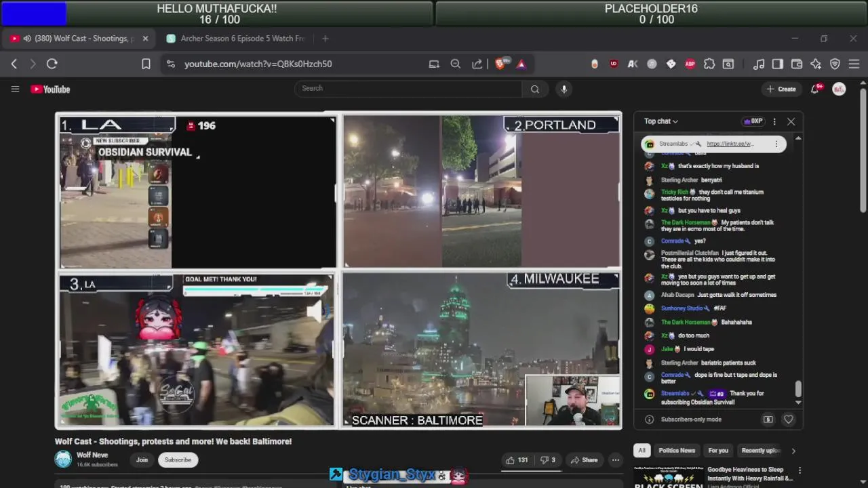Open Wolf Neve channel name link

tap(92, 455)
